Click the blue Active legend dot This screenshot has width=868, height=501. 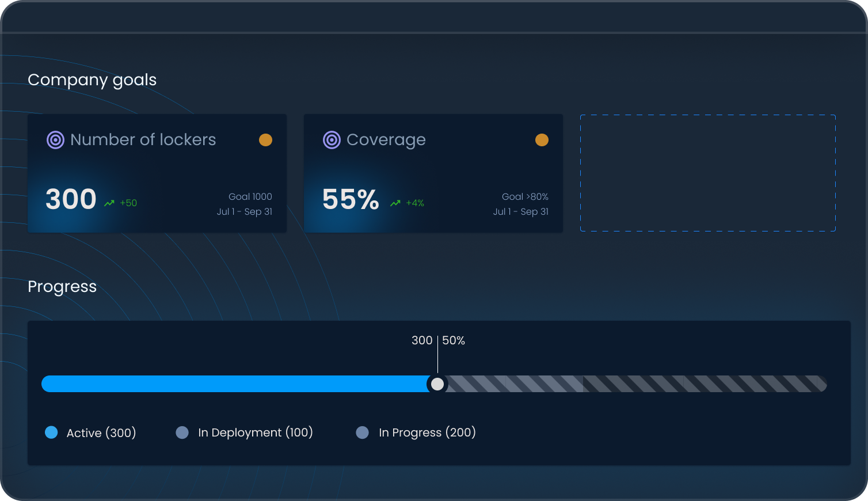(x=51, y=432)
